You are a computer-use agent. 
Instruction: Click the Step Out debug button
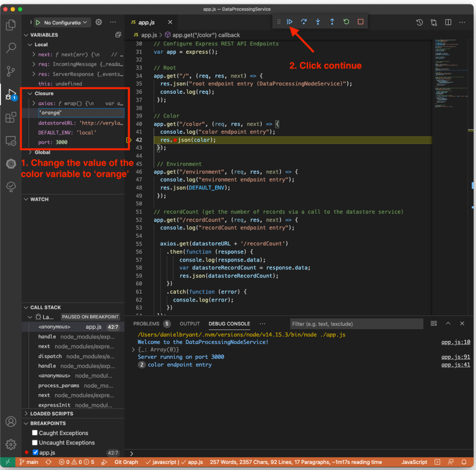(x=332, y=22)
